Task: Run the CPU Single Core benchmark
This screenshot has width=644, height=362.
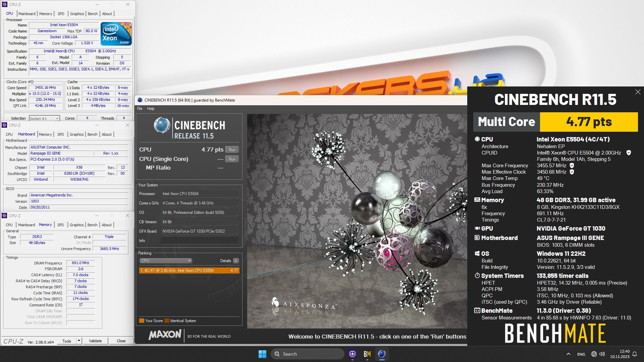Action: (232, 159)
